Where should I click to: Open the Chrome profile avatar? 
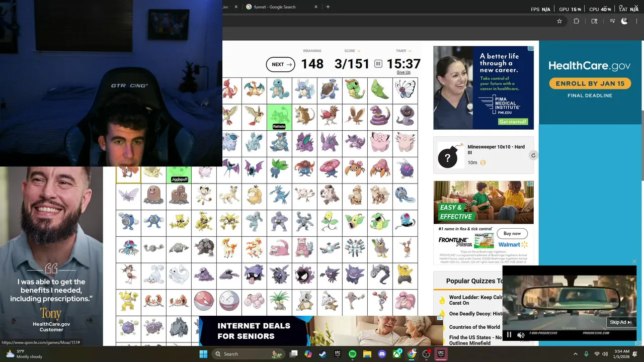click(624, 21)
